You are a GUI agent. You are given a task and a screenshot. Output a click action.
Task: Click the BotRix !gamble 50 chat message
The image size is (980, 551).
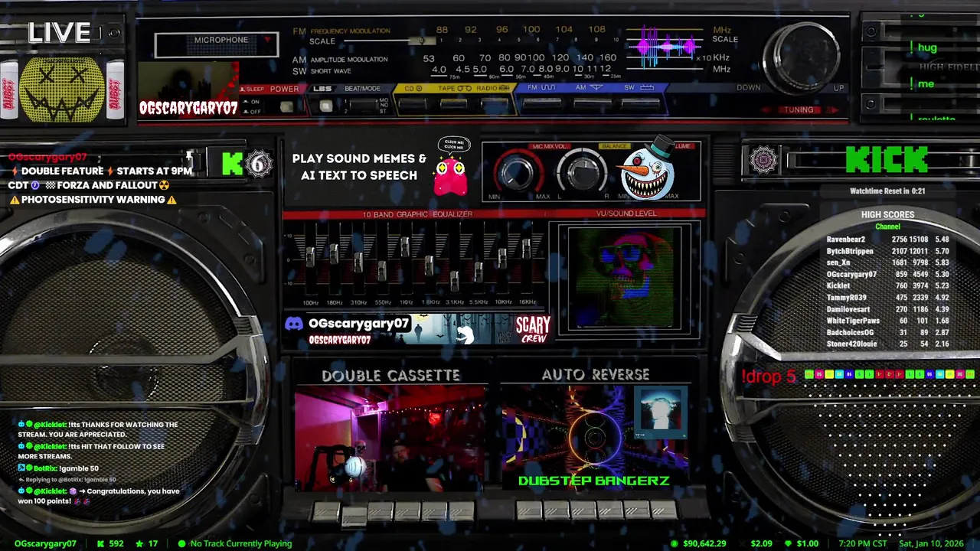(59, 468)
